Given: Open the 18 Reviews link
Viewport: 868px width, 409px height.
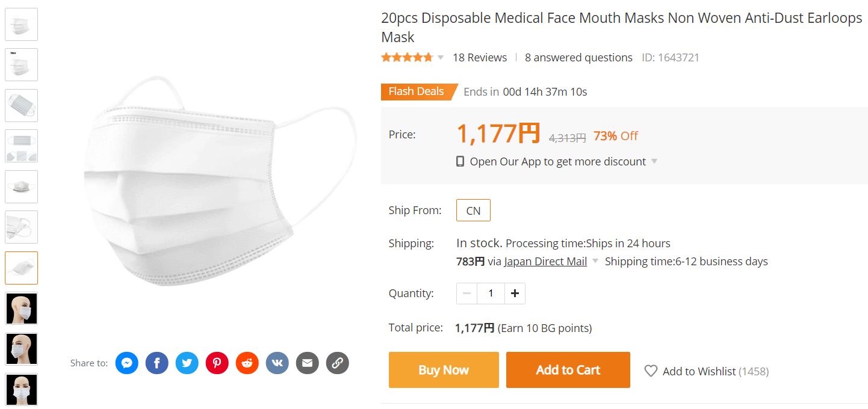Looking at the screenshot, I should pyautogui.click(x=480, y=58).
